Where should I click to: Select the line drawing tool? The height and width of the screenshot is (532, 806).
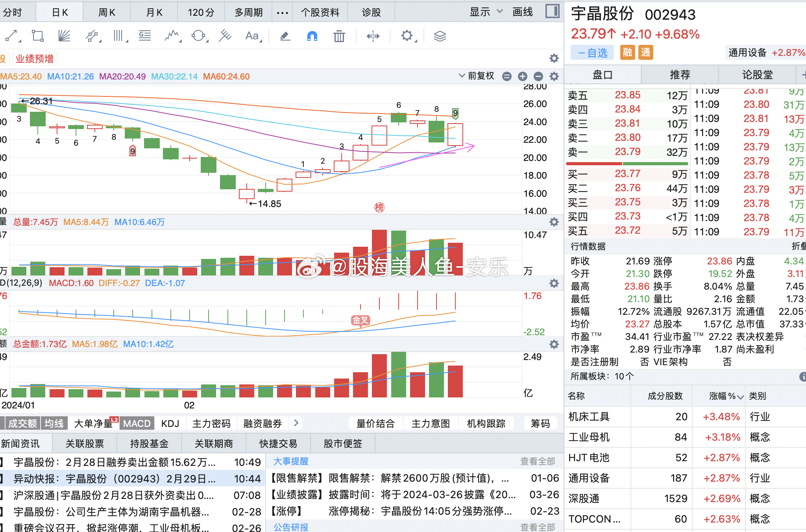(12, 36)
